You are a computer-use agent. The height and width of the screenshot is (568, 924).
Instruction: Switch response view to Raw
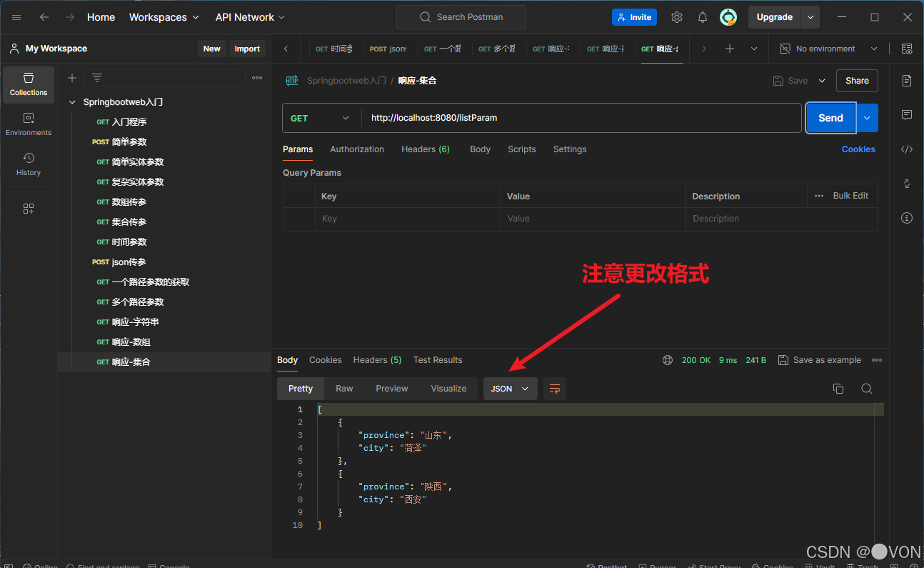(344, 389)
